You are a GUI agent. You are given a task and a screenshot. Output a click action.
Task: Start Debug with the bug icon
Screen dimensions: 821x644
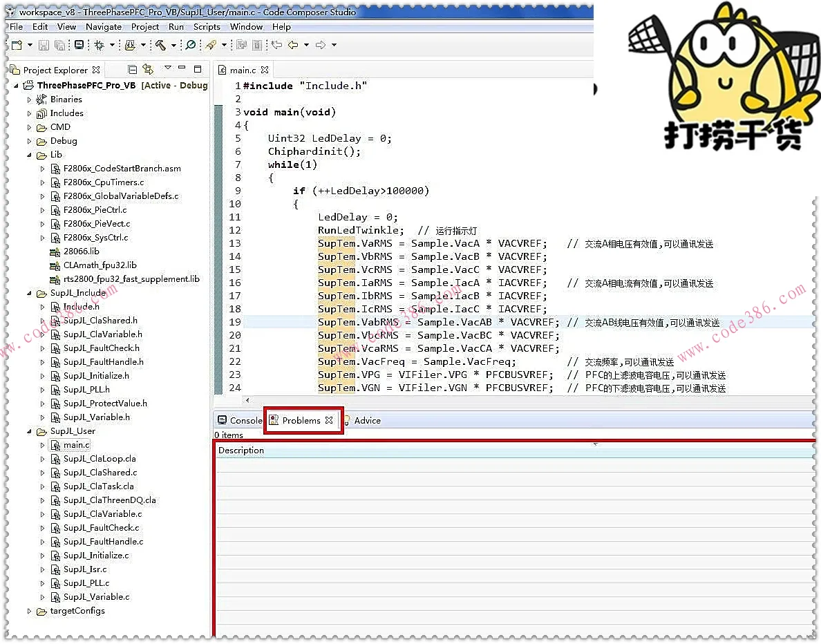click(99, 45)
